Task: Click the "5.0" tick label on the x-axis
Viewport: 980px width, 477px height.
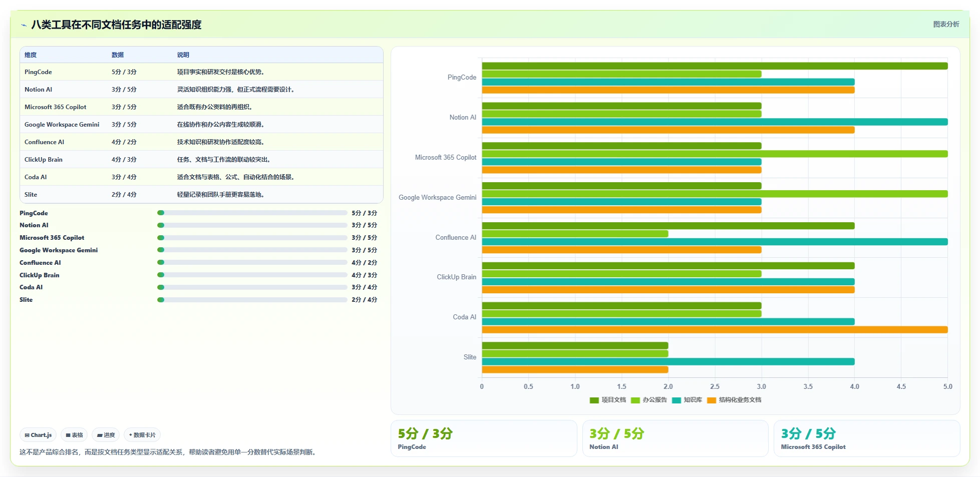Action: [947, 387]
